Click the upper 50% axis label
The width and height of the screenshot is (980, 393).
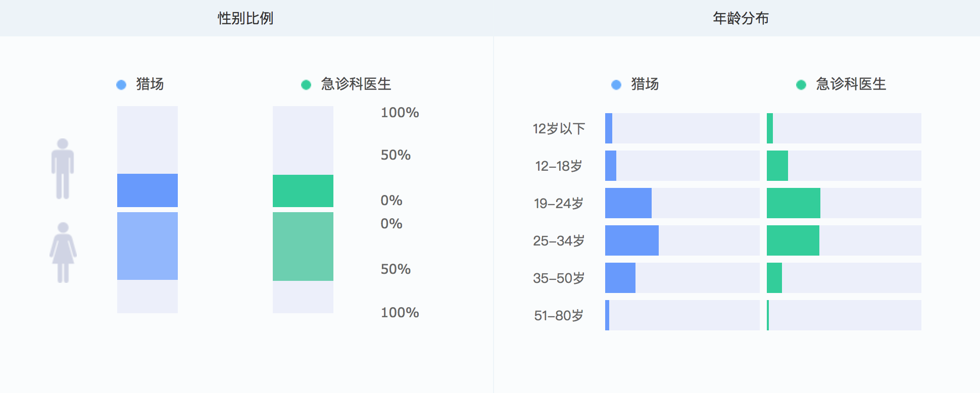[x=396, y=155]
